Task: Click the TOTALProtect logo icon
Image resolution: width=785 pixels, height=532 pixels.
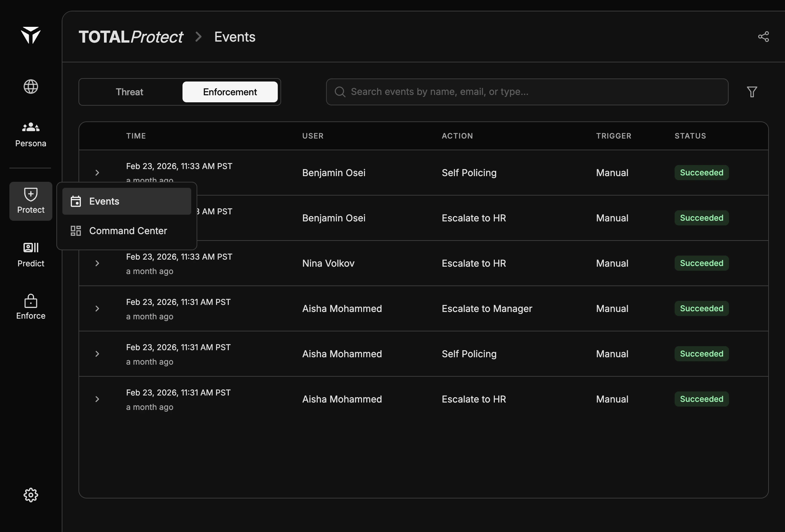Action: click(x=31, y=36)
